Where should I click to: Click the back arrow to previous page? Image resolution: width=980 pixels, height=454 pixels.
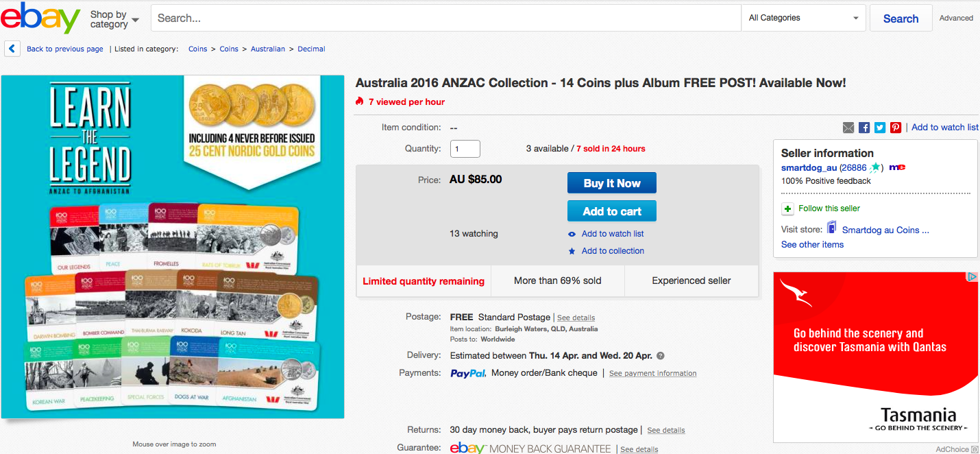(12, 49)
